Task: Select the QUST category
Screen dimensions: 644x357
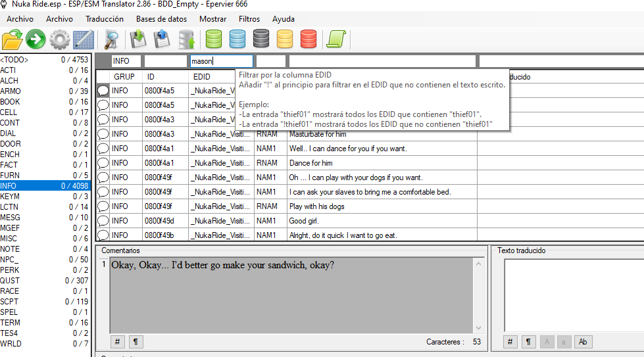Action: click(x=44, y=281)
